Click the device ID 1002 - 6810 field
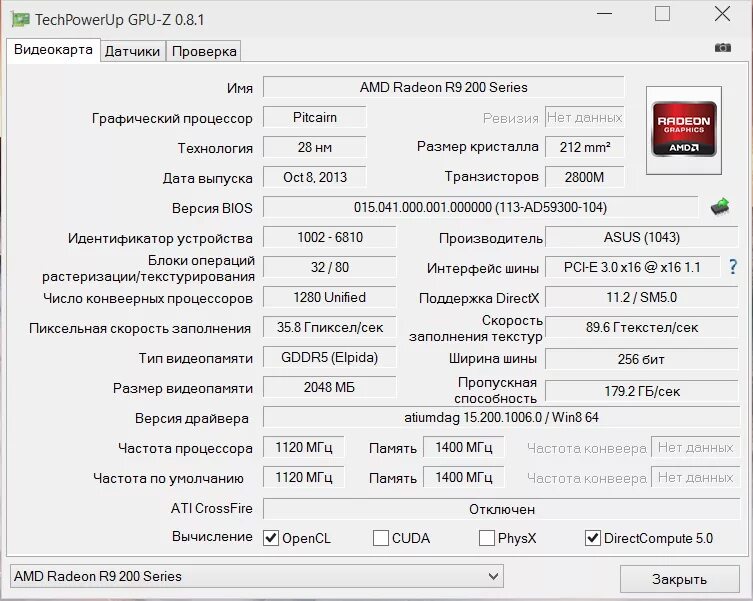Viewport: 753px width, 601px height. coord(329,237)
